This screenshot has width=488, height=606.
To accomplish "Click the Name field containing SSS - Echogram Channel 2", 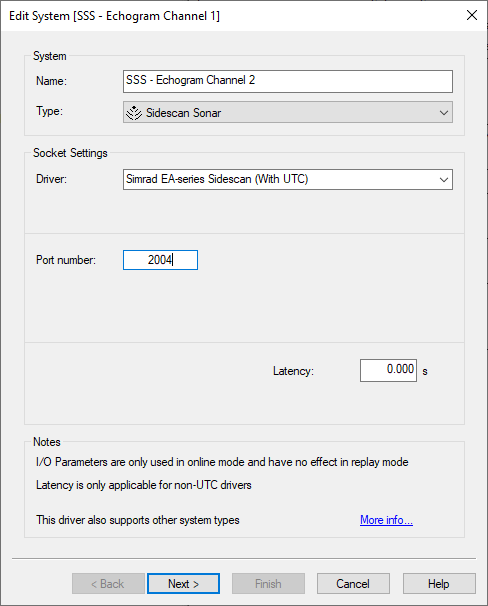I will click(287, 81).
